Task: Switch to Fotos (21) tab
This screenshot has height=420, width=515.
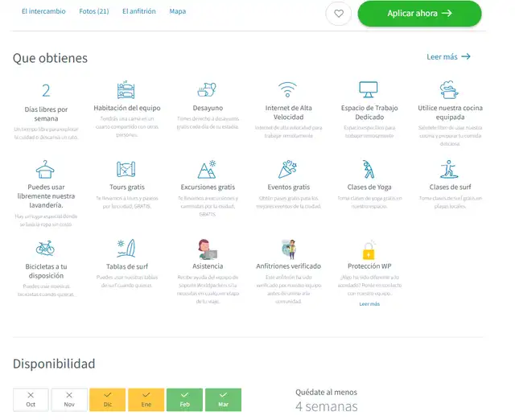Action: [94, 11]
